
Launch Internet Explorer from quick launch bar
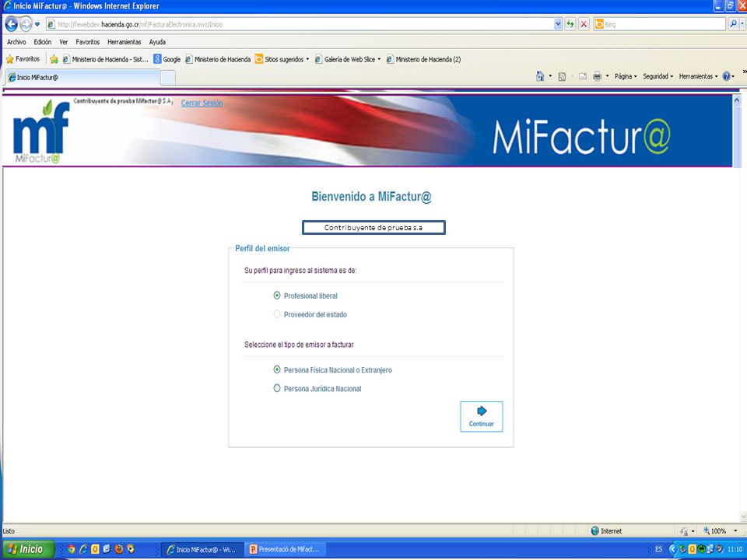point(83,549)
